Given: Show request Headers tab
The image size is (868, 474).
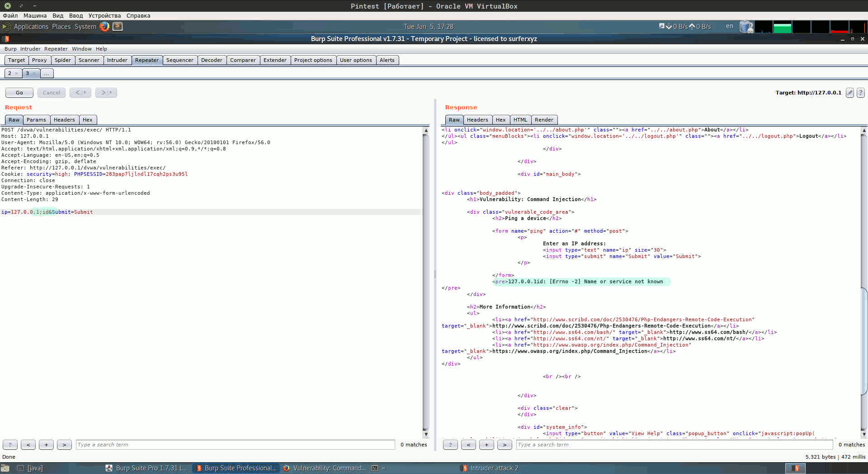Looking at the screenshot, I should (x=64, y=120).
